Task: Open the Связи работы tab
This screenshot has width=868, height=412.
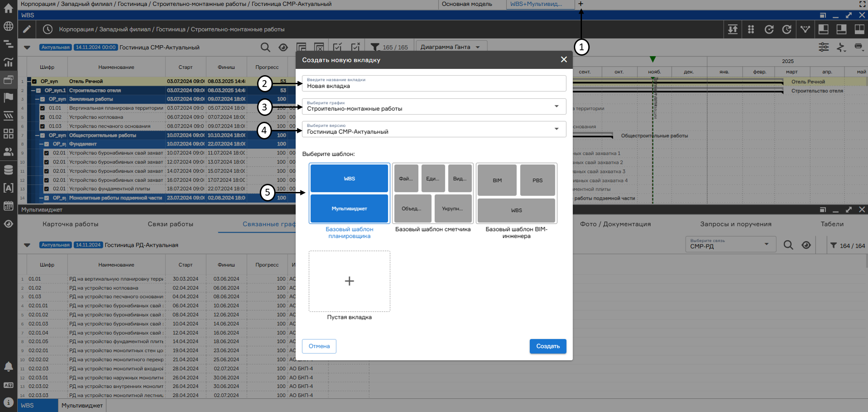Action: pos(170,224)
